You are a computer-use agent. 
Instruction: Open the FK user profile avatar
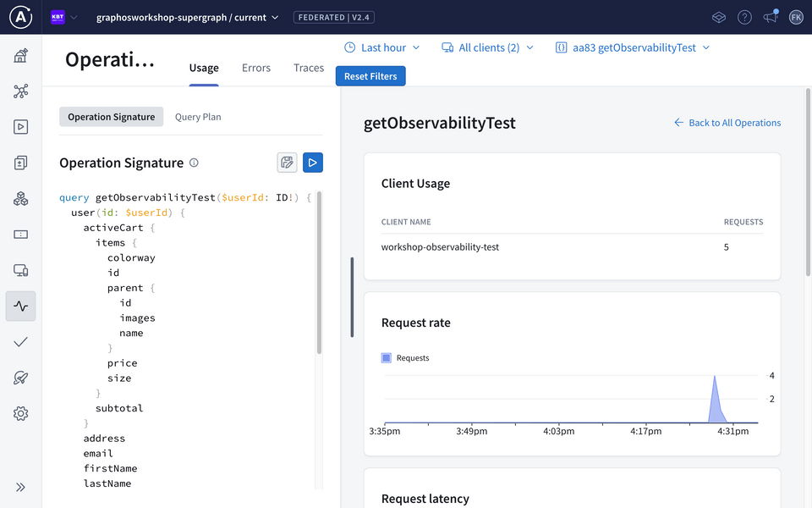pyautogui.click(x=796, y=18)
